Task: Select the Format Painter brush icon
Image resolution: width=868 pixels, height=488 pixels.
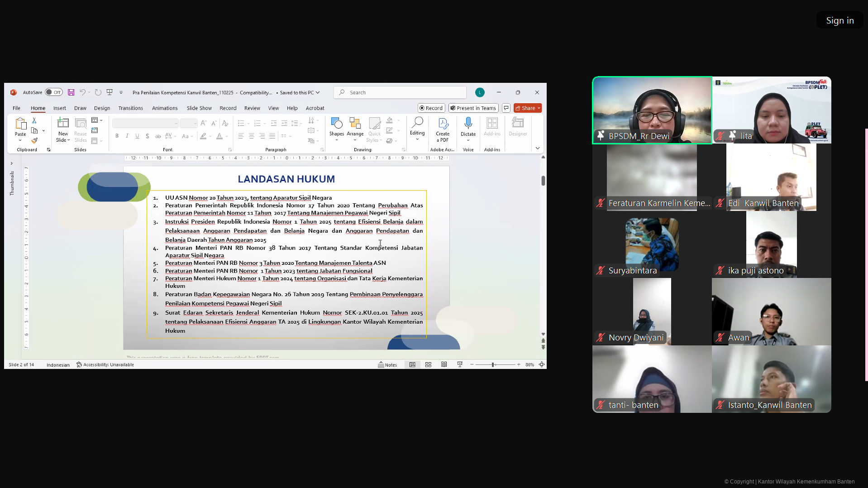Action: point(34,141)
